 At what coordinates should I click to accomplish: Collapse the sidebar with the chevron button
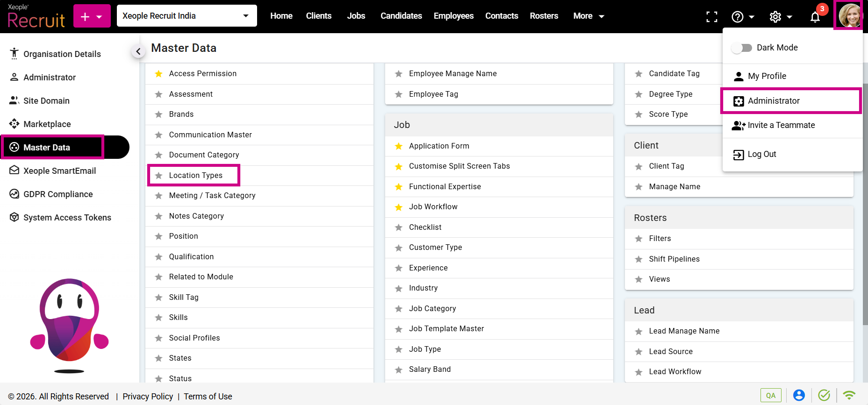(138, 51)
